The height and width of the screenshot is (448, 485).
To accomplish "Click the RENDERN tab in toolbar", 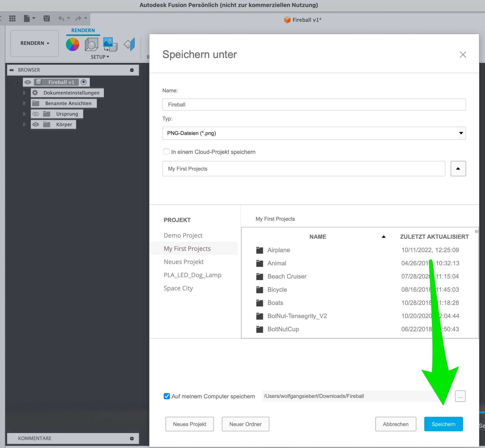I will [84, 29].
